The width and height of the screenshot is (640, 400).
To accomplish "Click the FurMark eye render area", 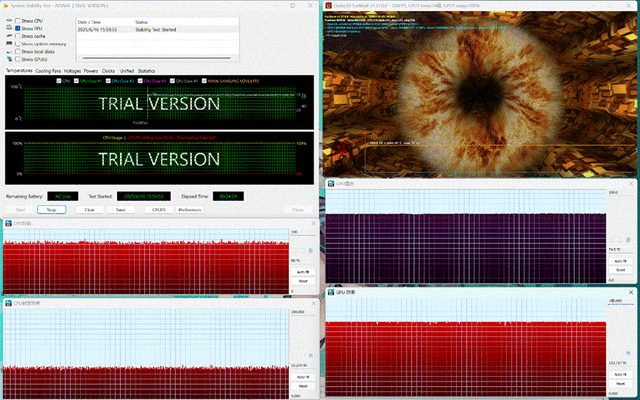I will coord(480,94).
